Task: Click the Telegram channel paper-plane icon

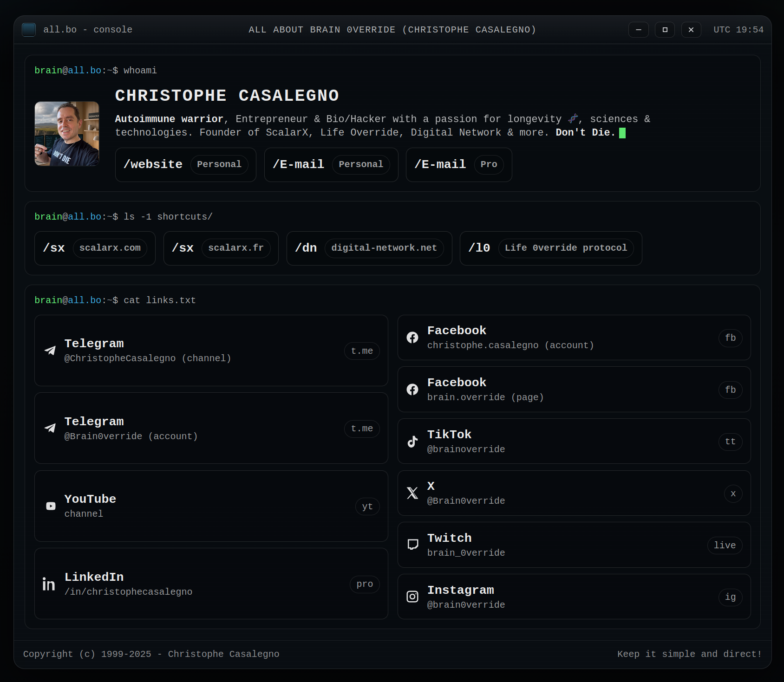Action: pyautogui.click(x=50, y=351)
